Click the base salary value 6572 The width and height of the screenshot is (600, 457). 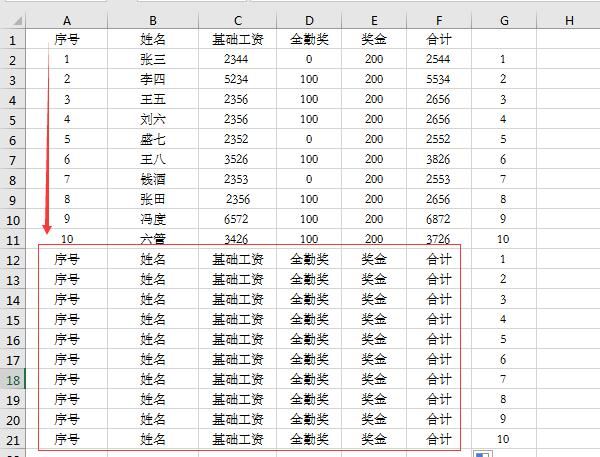pos(238,219)
